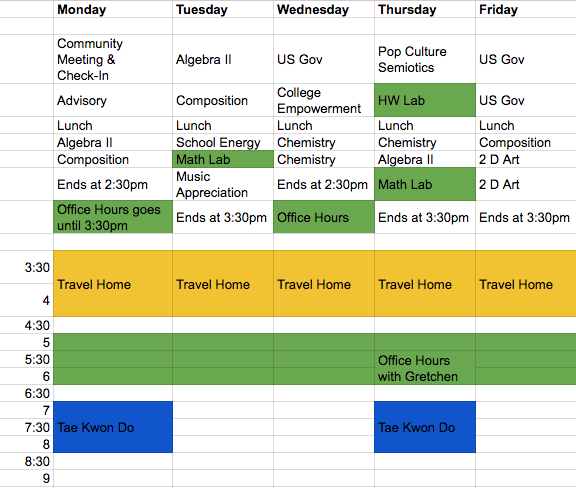
Task: Click the College Empowerment cell
Action: (x=324, y=100)
